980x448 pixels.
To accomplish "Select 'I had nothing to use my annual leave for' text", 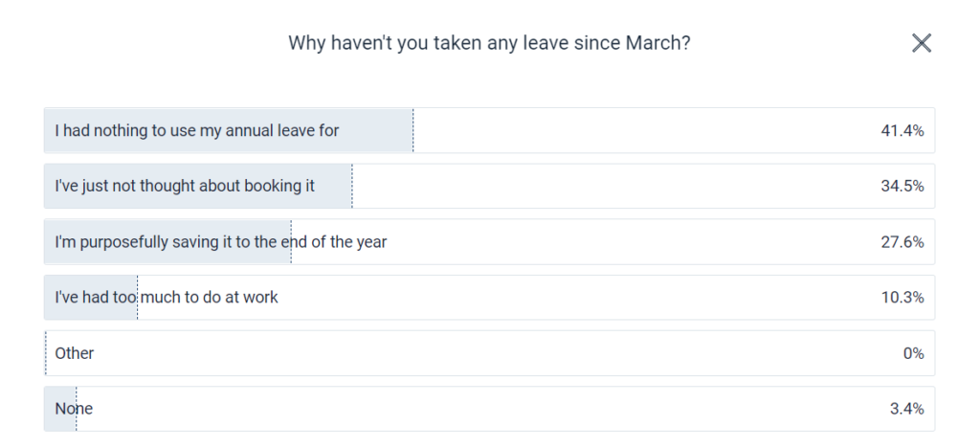I will click(197, 130).
